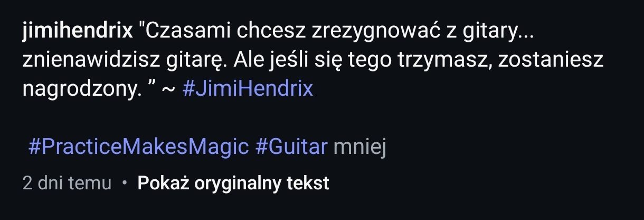Collapse the caption with "mniej"
The height and width of the screenshot is (220, 644).
pyautogui.click(x=360, y=147)
